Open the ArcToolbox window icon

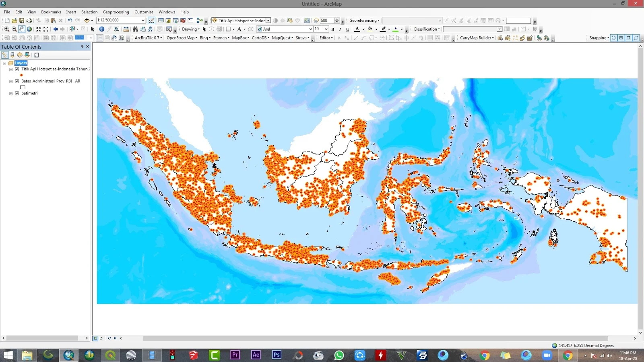(x=183, y=21)
